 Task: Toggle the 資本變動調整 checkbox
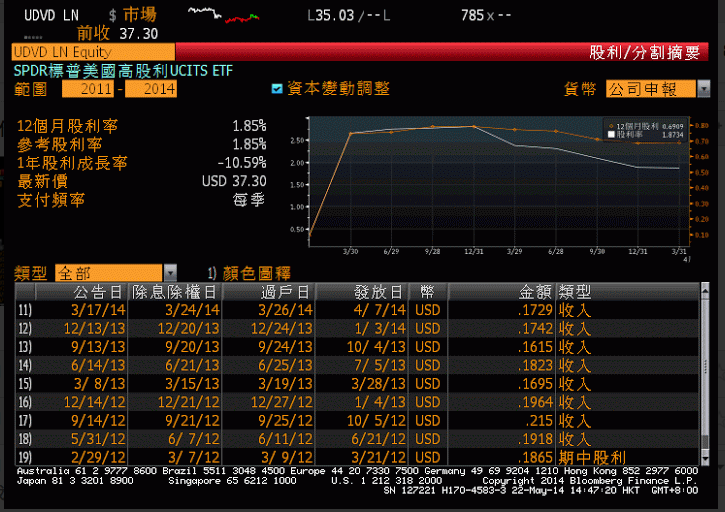(277, 88)
